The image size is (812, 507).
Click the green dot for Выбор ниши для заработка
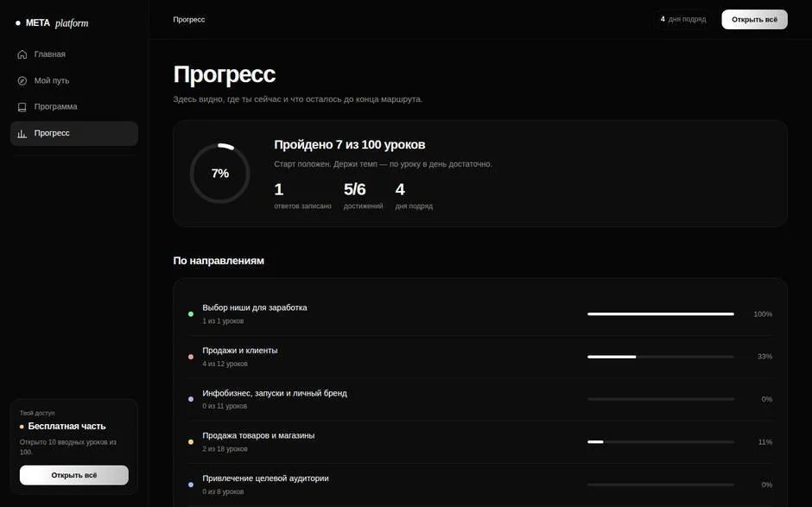click(x=191, y=314)
